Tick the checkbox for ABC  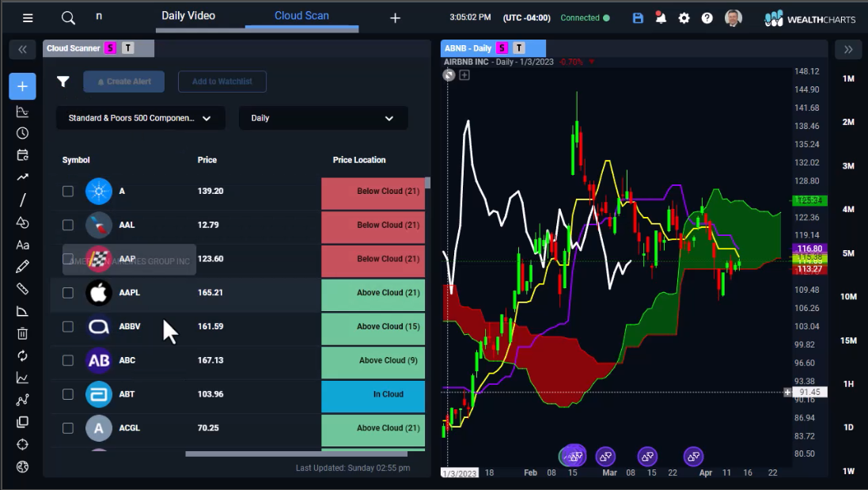click(x=67, y=360)
